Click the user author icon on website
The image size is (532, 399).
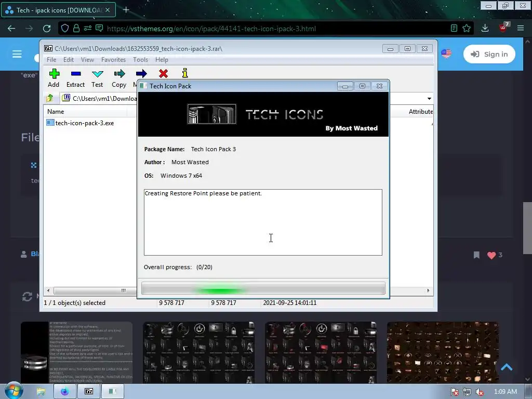24,254
